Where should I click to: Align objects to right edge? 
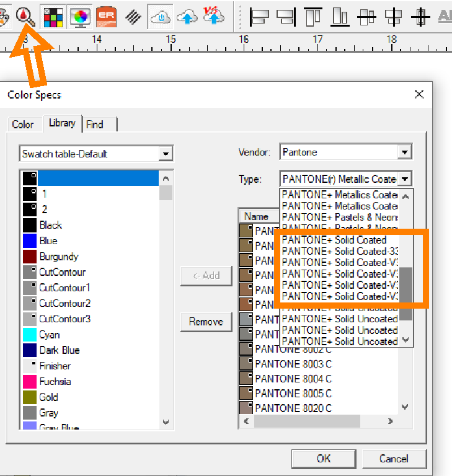coord(286,17)
